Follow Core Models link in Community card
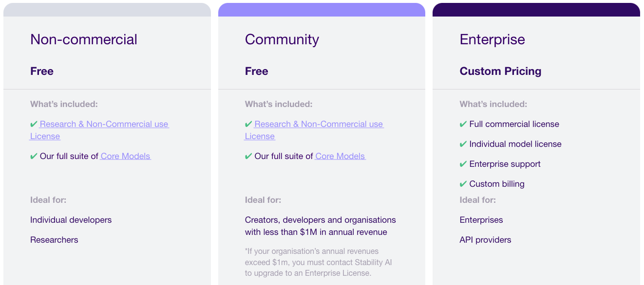Screen dimensions: 644x285 (340, 157)
